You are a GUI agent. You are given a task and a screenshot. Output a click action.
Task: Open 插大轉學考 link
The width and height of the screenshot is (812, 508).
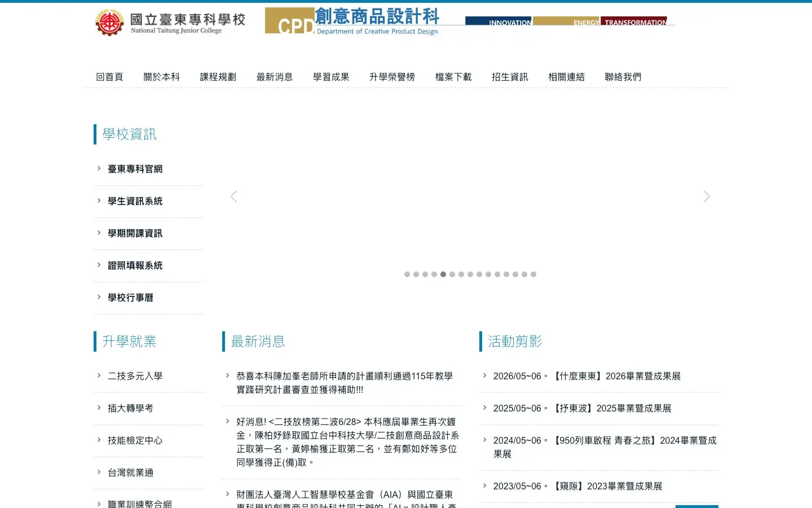tap(130, 408)
